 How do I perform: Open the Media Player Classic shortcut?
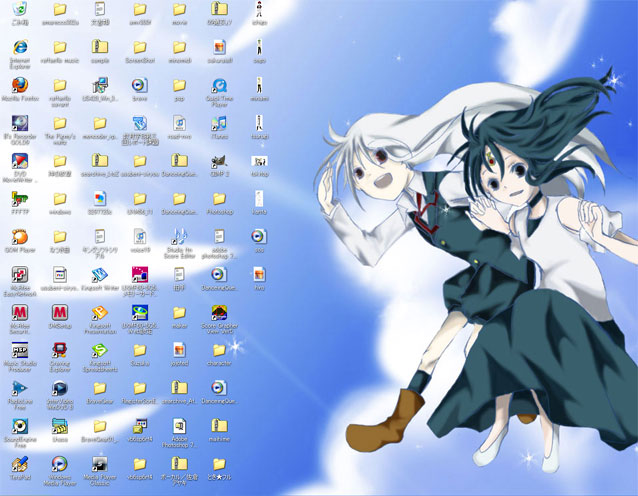100,463
